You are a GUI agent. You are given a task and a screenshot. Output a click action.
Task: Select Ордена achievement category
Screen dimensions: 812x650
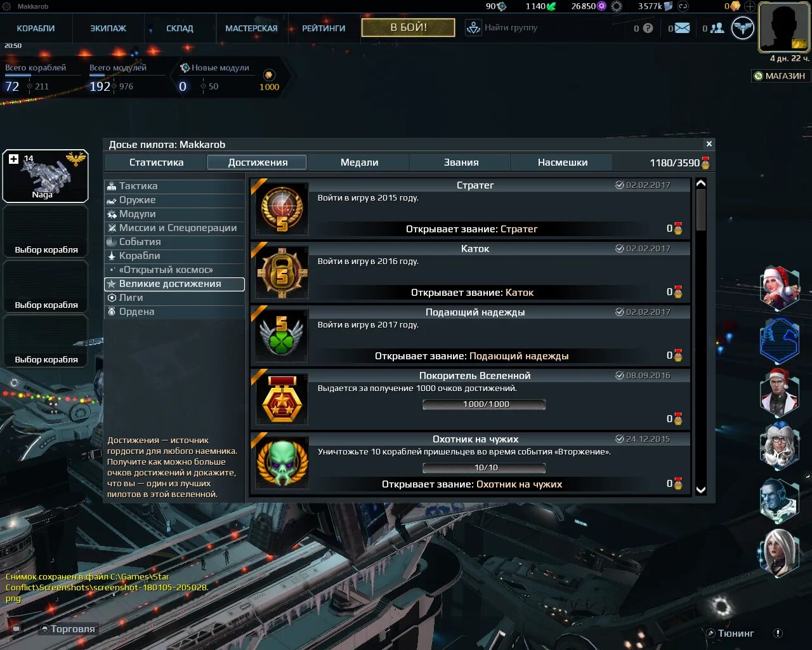pyautogui.click(x=174, y=312)
